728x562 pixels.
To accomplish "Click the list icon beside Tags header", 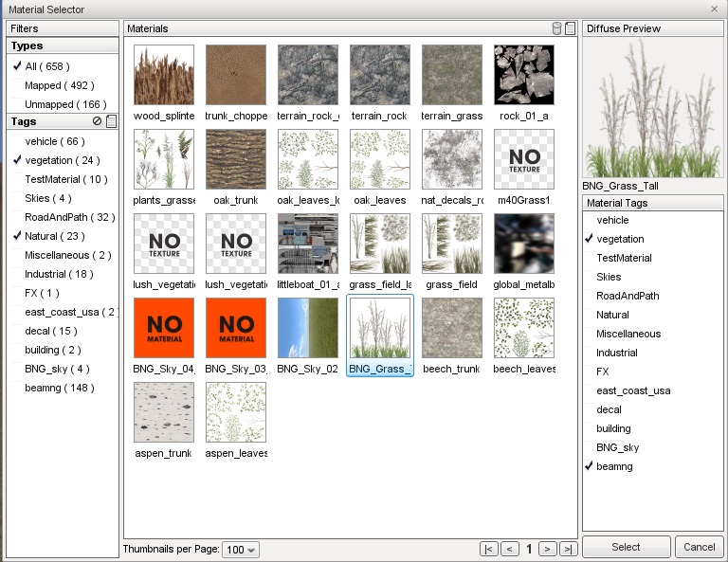I will 112,121.
